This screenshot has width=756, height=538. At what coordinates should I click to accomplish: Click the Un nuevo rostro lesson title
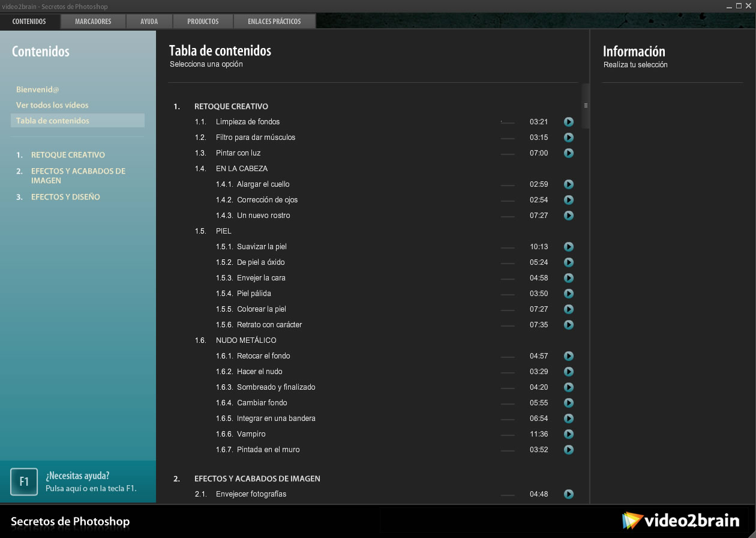[263, 216]
